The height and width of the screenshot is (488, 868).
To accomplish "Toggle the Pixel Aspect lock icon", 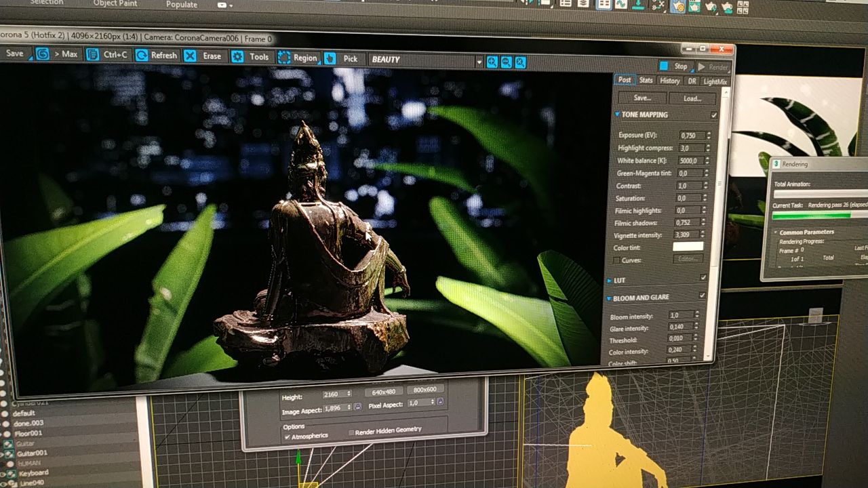I will click(x=439, y=402).
